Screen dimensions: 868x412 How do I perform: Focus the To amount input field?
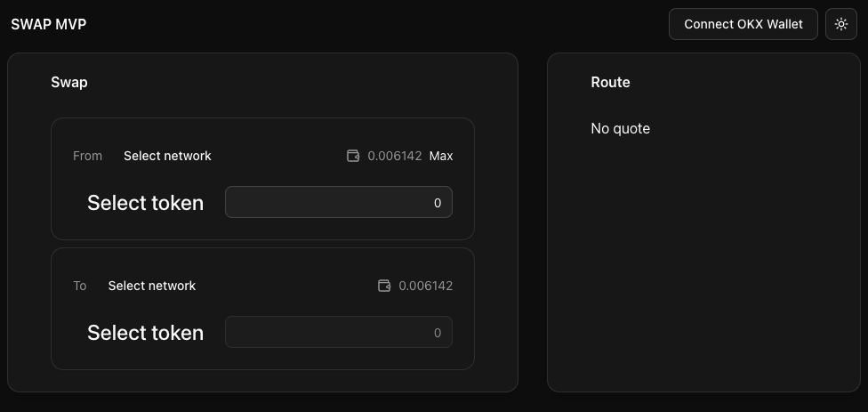(x=338, y=332)
